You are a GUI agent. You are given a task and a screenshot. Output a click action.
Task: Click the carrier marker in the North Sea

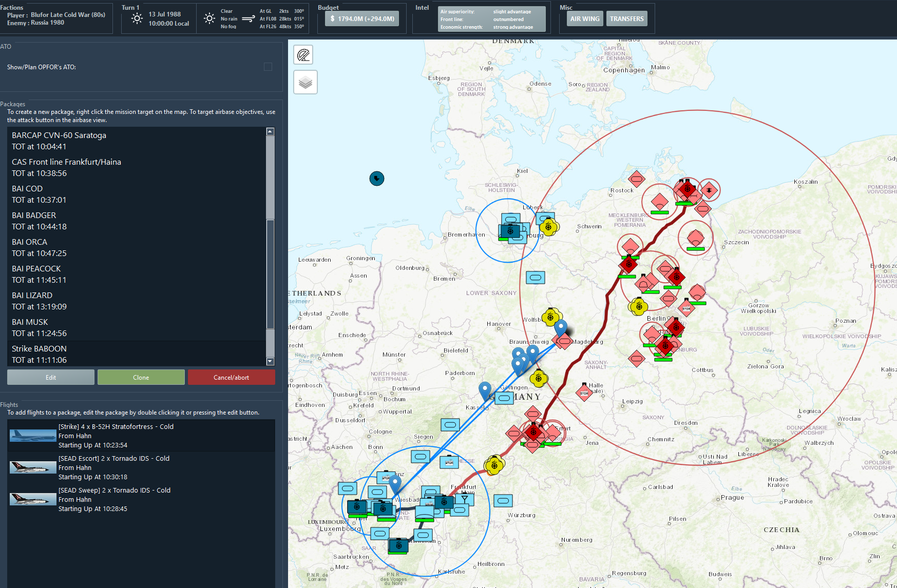coord(377,179)
